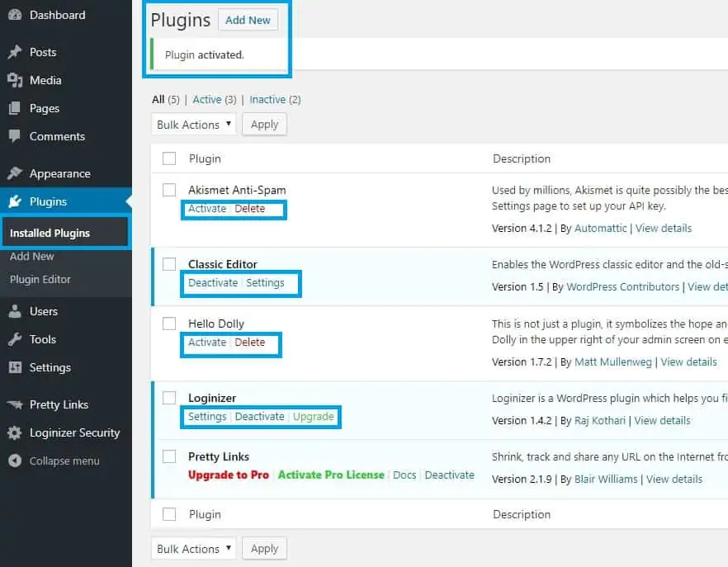Open the Comments menu item
Screen dimensions: 728x567
click(57, 136)
